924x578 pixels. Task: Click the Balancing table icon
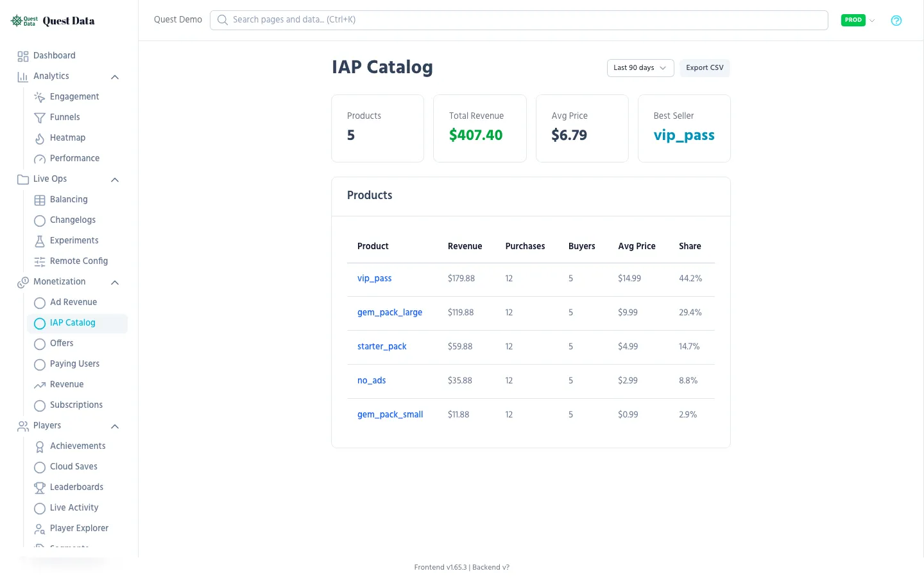[40, 200]
